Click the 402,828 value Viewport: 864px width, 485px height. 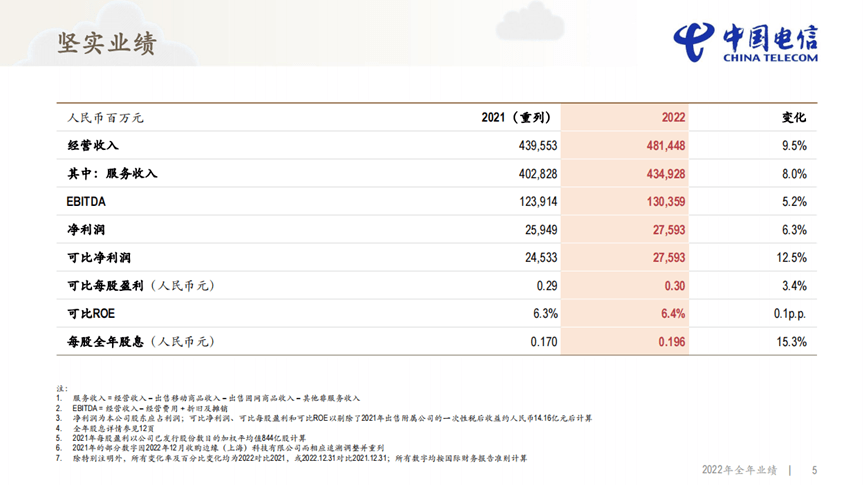pyautogui.click(x=538, y=174)
